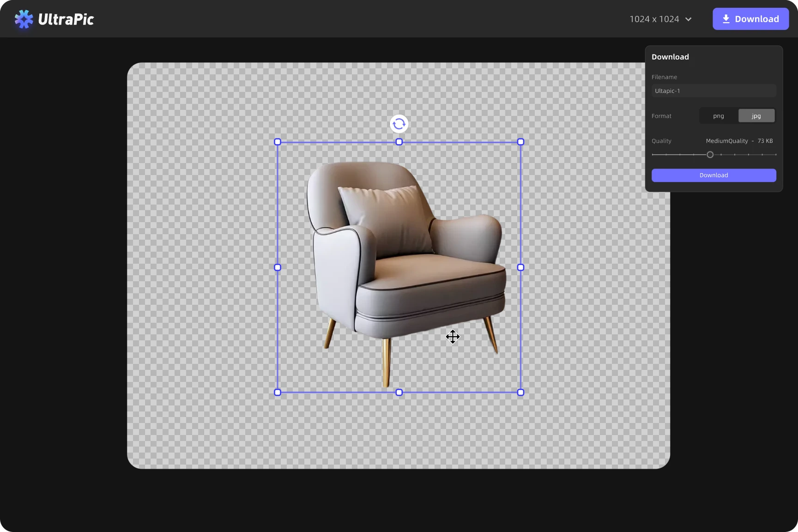
Task: Click the bottom-center resize handle
Action: pos(399,393)
